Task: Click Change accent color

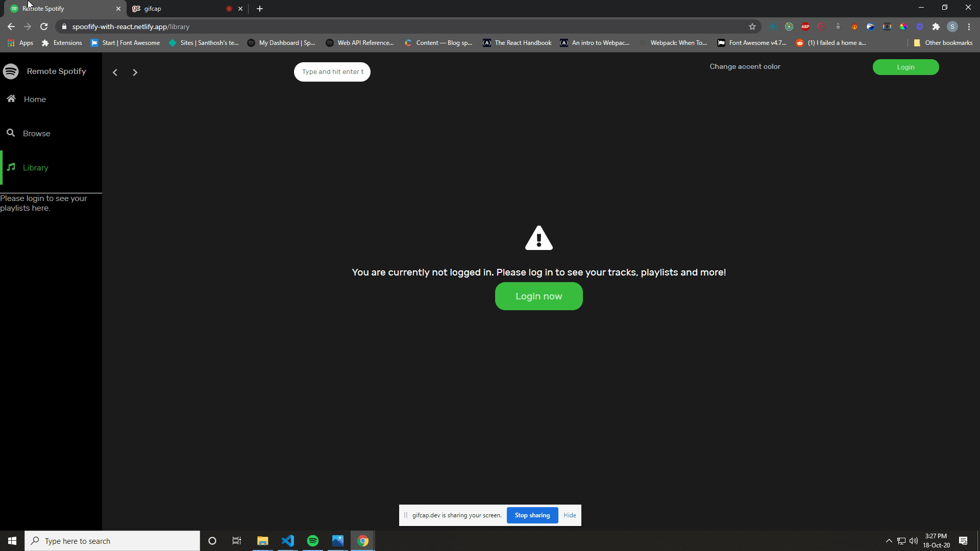Action: (x=745, y=67)
